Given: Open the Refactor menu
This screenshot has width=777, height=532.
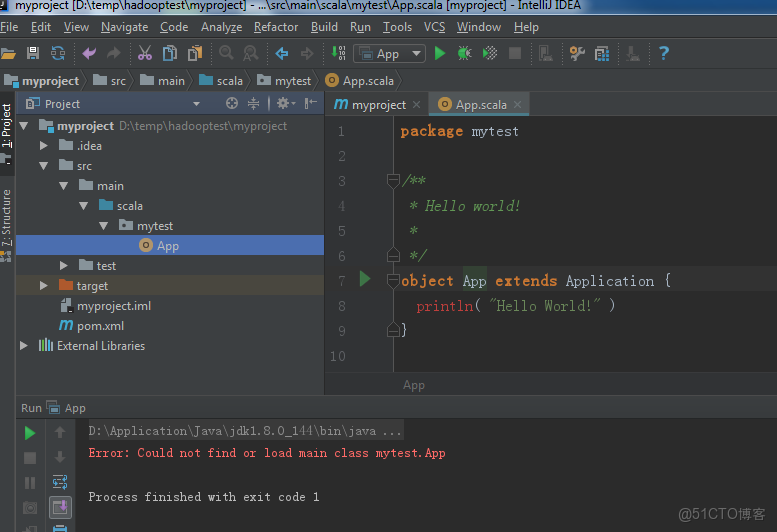Looking at the screenshot, I should pos(275,27).
